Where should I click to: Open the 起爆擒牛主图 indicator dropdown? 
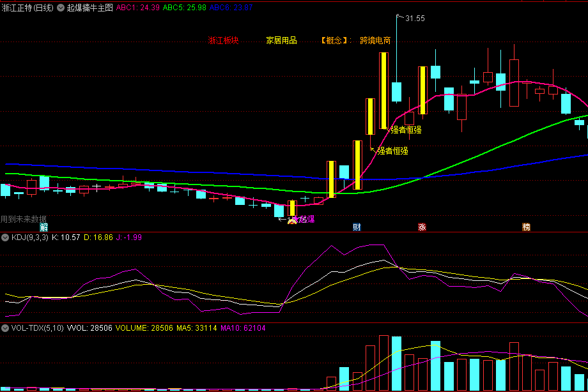tap(61, 8)
